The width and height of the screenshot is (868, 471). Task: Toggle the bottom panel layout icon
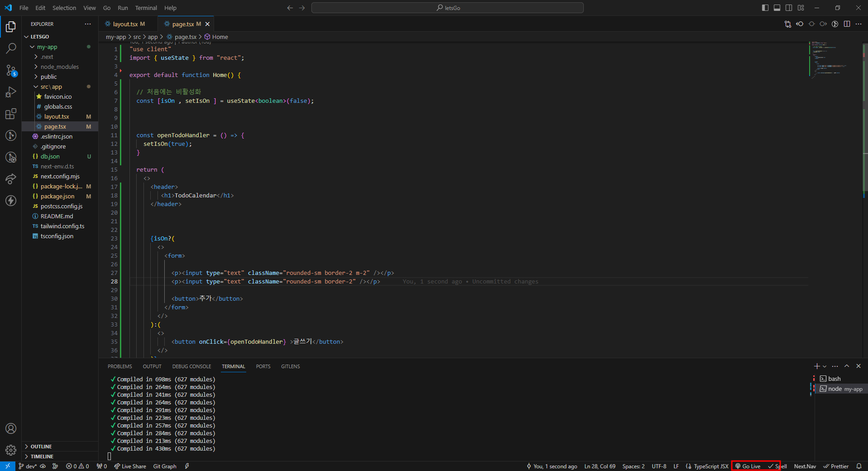point(777,8)
